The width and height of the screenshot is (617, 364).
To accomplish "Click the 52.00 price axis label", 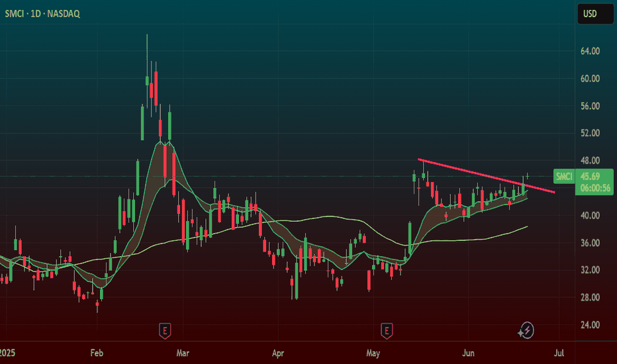I will tap(591, 133).
